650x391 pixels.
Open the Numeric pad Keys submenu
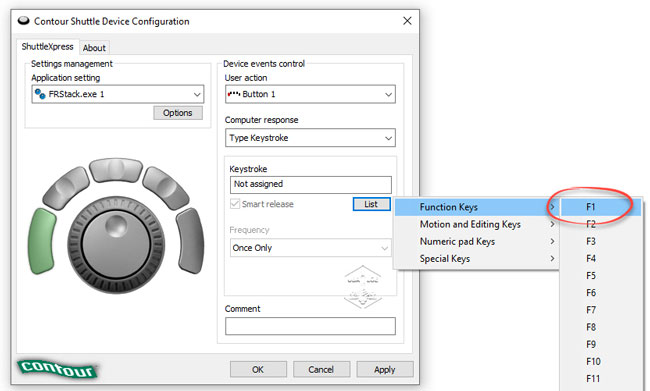477,241
